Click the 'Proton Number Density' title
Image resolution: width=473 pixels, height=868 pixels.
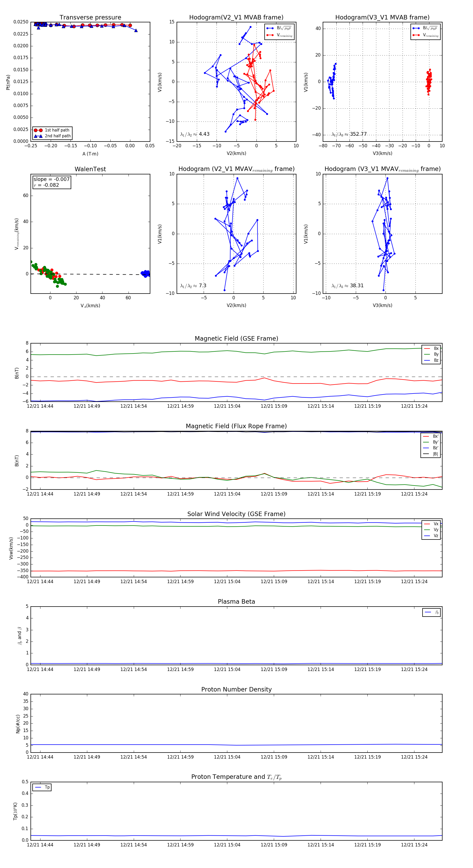[x=236, y=689]
